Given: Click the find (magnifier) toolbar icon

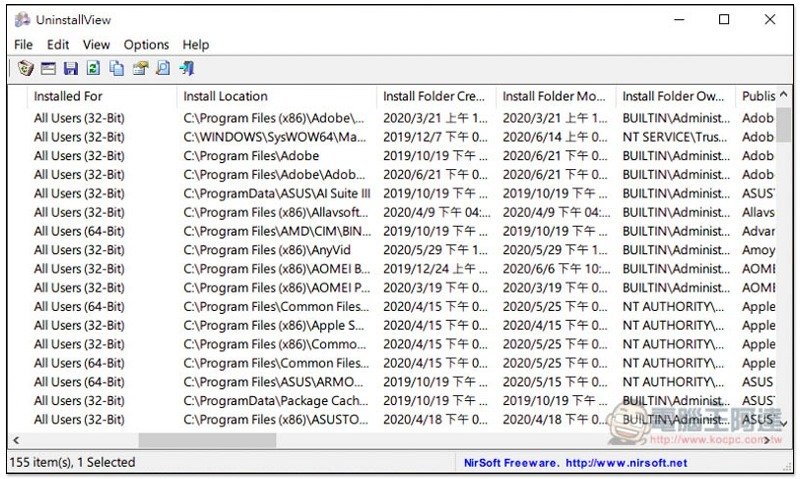Looking at the screenshot, I should (162, 69).
